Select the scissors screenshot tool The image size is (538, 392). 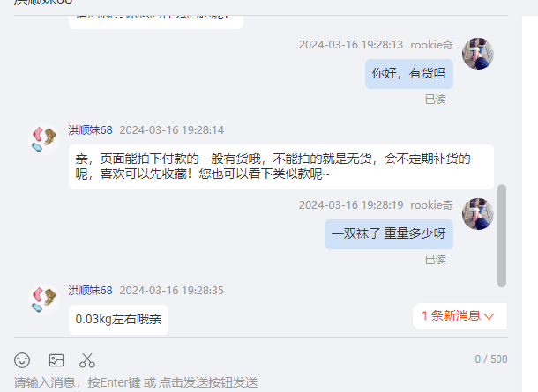coord(87,360)
